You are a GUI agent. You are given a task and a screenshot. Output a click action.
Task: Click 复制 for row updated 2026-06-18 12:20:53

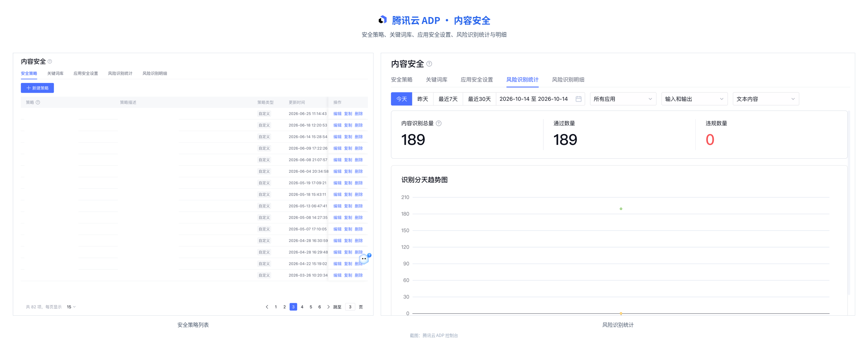point(348,125)
